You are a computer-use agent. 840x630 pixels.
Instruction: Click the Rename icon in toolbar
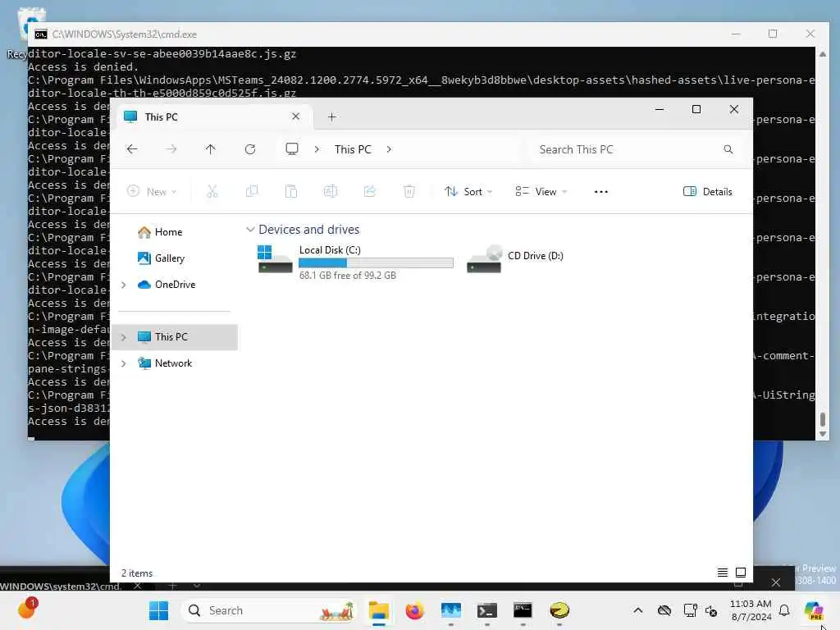click(331, 191)
